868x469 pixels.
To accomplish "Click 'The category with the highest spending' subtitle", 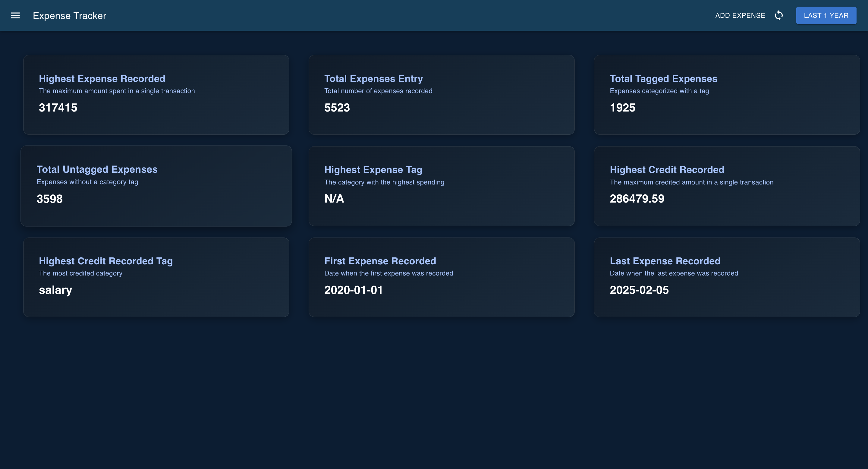I will point(384,182).
